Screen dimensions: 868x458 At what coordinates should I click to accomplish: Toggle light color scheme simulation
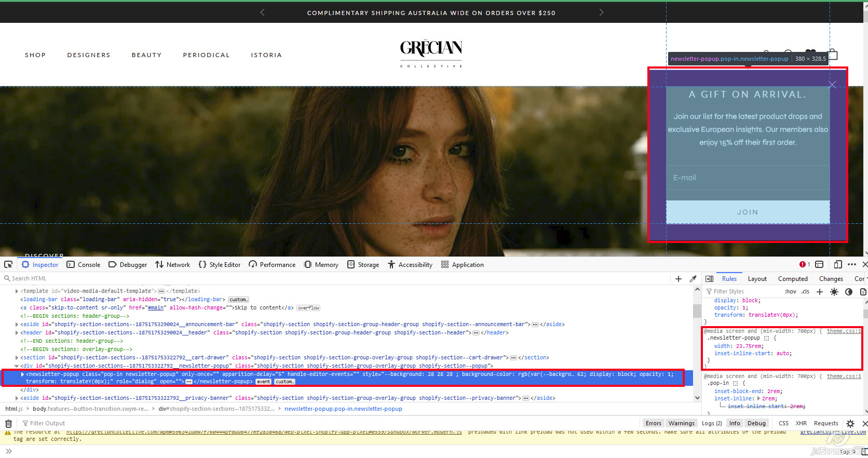click(834, 292)
